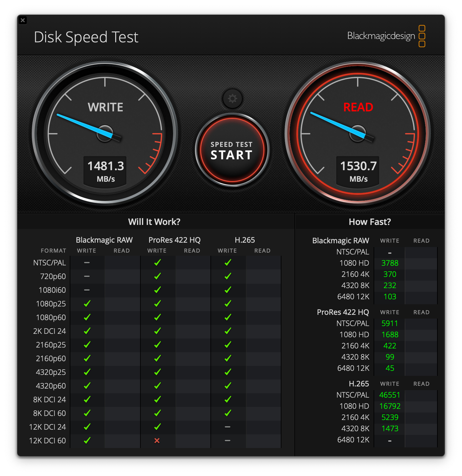Click the H.265 heading in Will It Work
The height and width of the screenshot is (476, 462).
245,240
